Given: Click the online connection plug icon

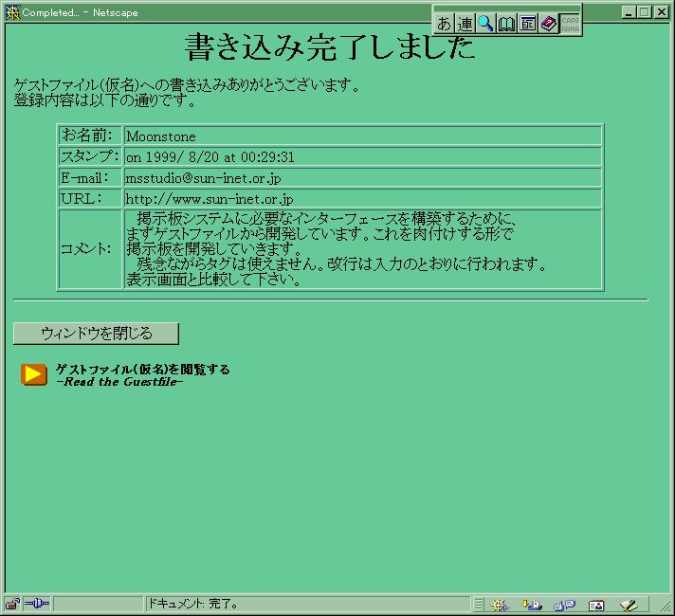Looking at the screenshot, I should pyautogui.click(x=37, y=604).
